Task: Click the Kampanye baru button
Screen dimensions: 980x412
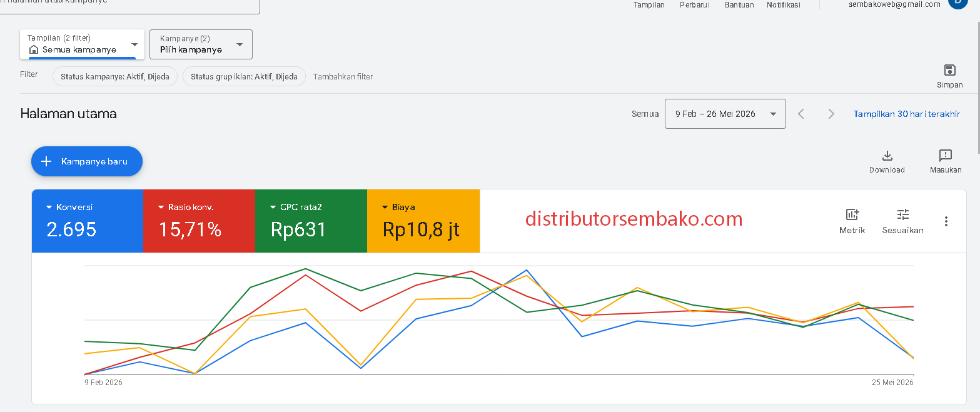Action: 87,161
